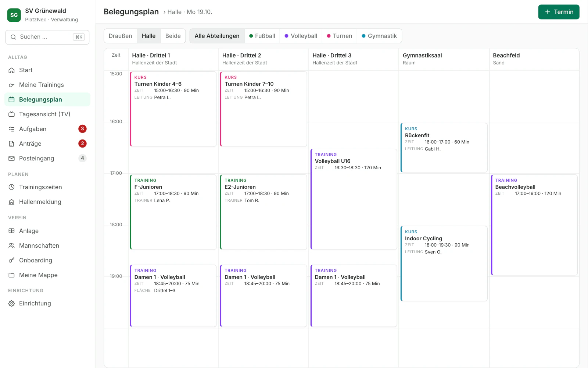The width and height of the screenshot is (588, 368).
Task: Open Start via the home icon
Action: 12,70
